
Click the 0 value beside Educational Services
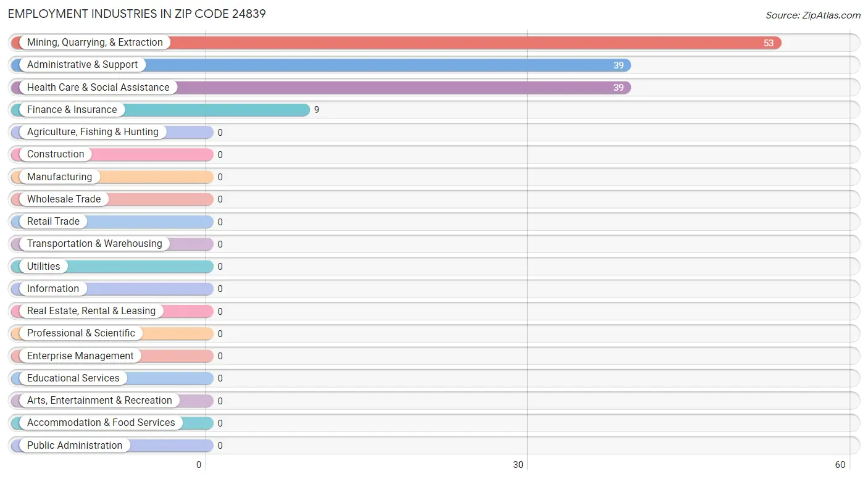click(x=220, y=378)
